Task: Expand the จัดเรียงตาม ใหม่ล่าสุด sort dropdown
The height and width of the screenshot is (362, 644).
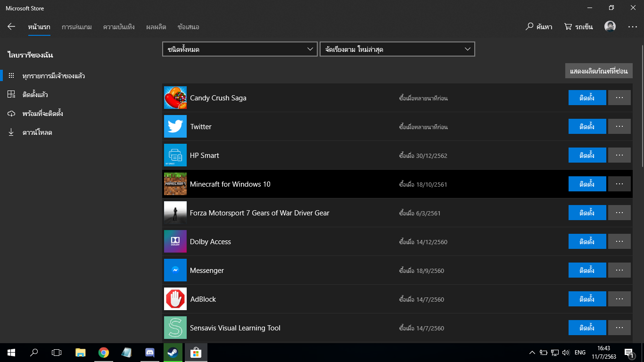Action: [x=397, y=49]
